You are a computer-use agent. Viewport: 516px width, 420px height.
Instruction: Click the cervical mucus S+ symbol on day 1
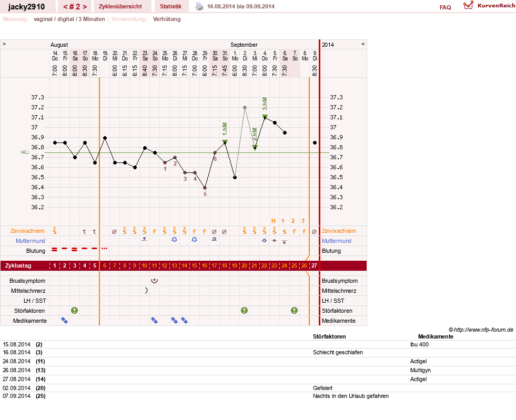(55, 231)
